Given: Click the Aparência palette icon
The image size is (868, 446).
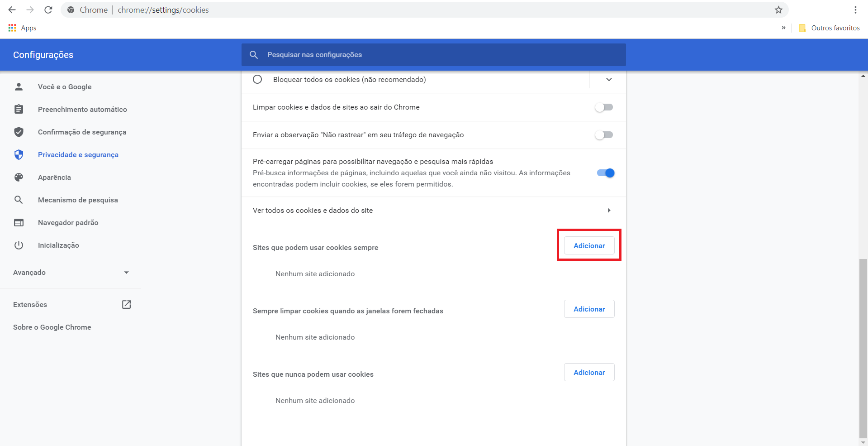Looking at the screenshot, I should point(19,177).
